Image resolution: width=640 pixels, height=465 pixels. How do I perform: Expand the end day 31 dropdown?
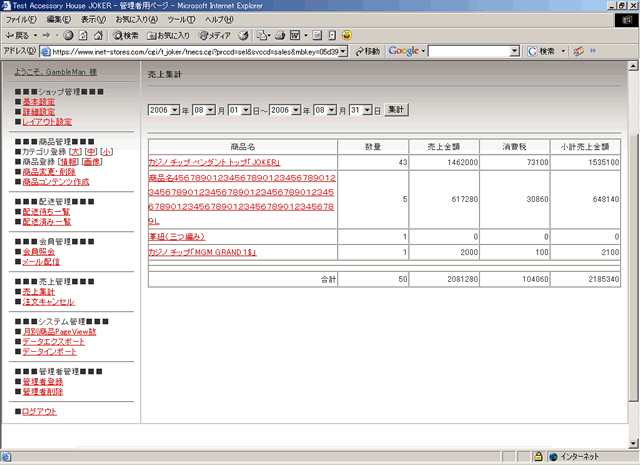[366, 109]
